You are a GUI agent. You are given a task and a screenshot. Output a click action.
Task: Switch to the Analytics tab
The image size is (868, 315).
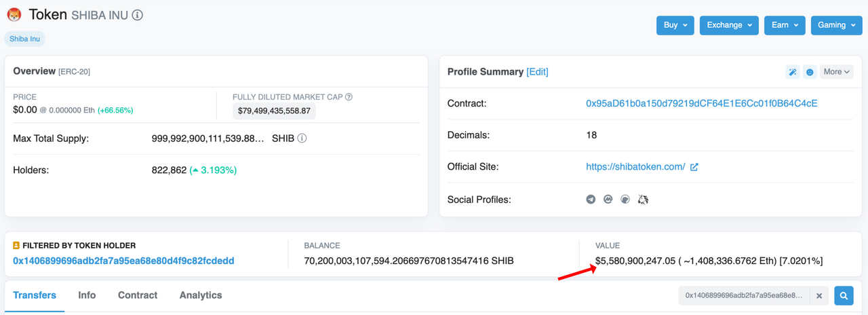click(201, 295)
